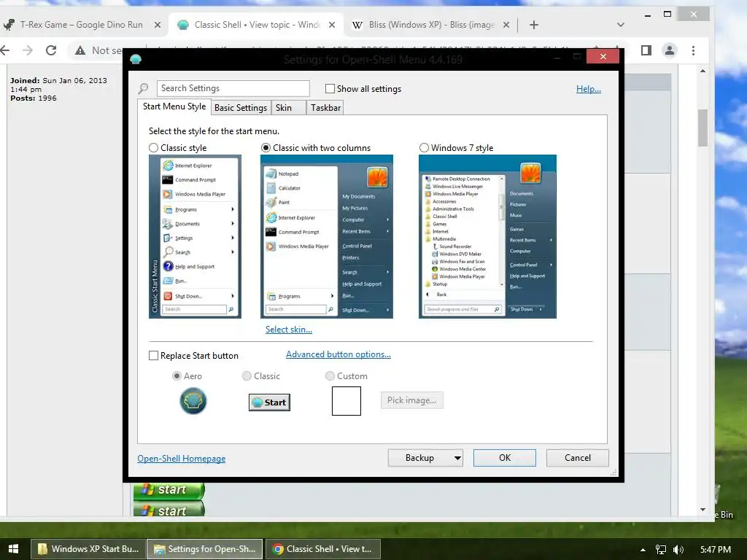747x560 pixels.
Task: Click the empty Custom button image box
Action: (x=347, y=401)
